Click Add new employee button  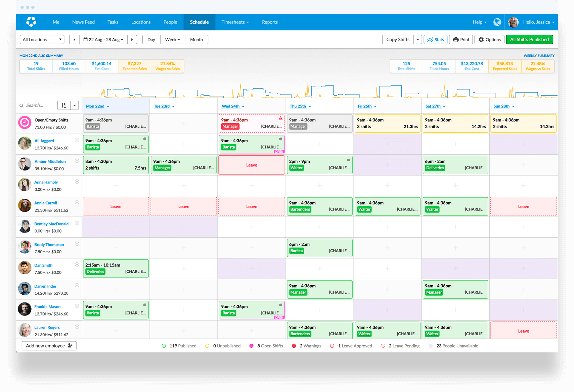point(49,346)
